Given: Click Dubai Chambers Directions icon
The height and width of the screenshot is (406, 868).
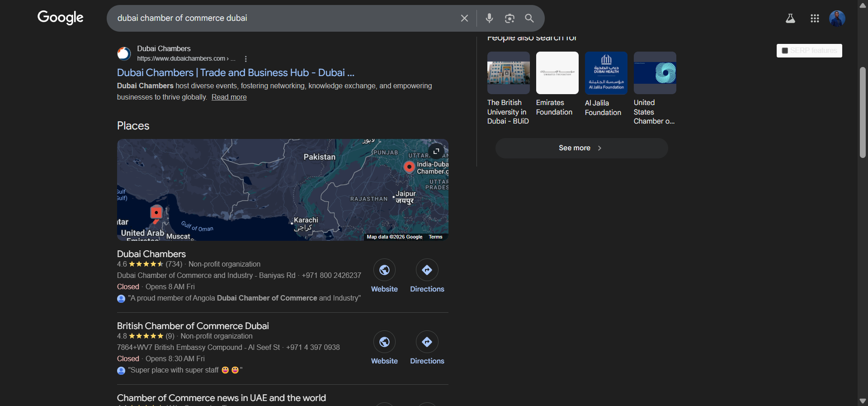Looking at the screenshot, I should point(427,270).
